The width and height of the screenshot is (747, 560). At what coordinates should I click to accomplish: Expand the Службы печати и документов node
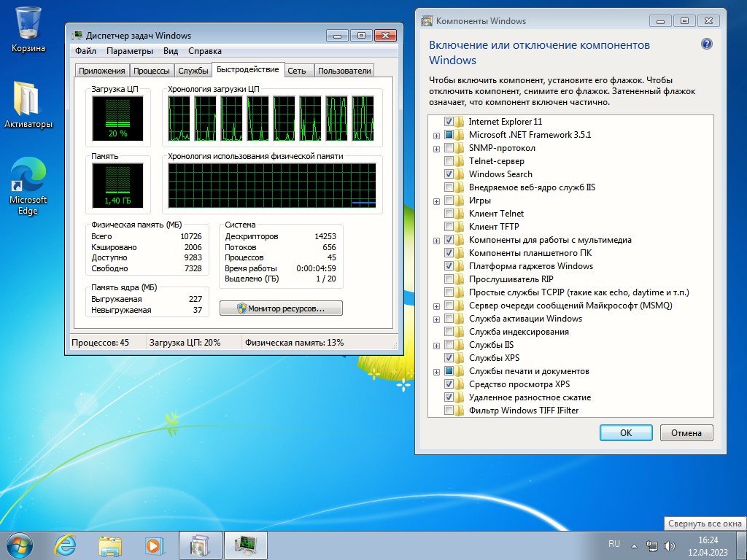(x=436, y=372)
